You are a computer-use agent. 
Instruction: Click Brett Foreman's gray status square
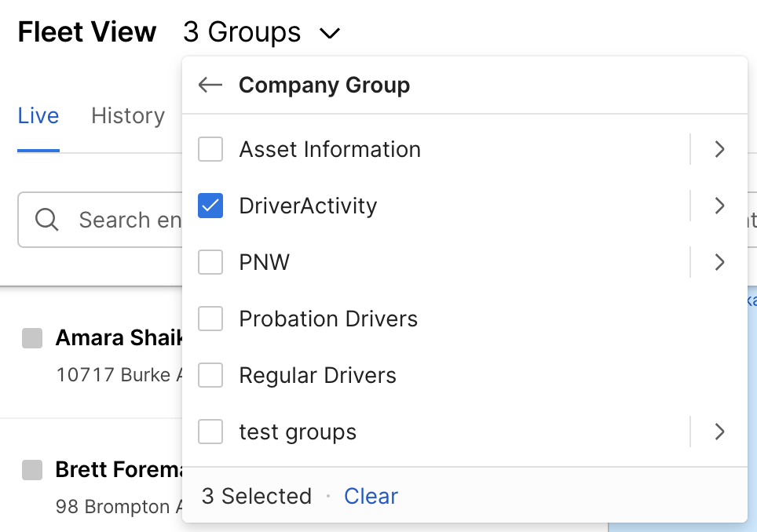pyautogui.click(x=32, y=470)
